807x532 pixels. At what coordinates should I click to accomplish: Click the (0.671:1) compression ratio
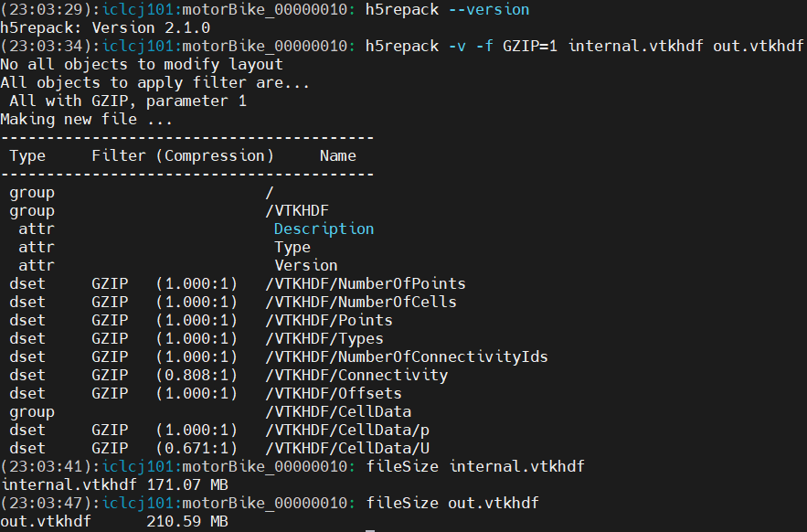click(x=196, y=448)
